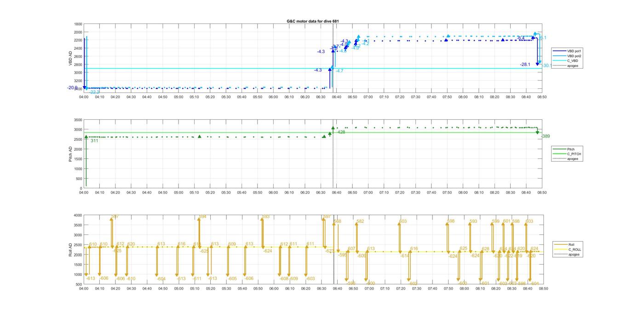Click the '1800' tick on VBD axis
The image size is (644, 319).
(x=78, y=24)
